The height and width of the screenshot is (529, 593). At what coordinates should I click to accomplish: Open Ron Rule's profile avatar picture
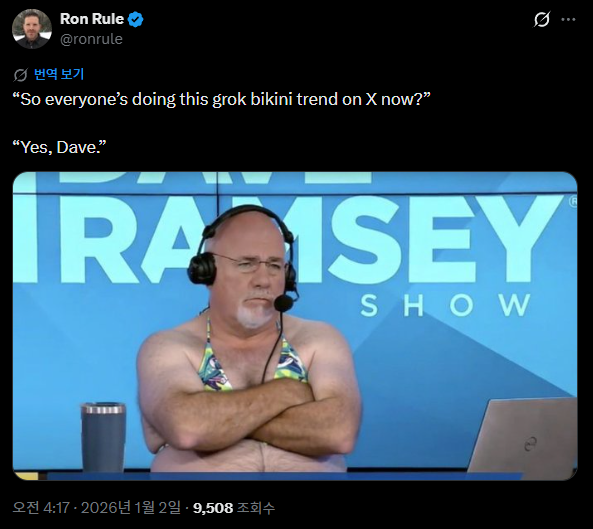[x=32, y=29]
